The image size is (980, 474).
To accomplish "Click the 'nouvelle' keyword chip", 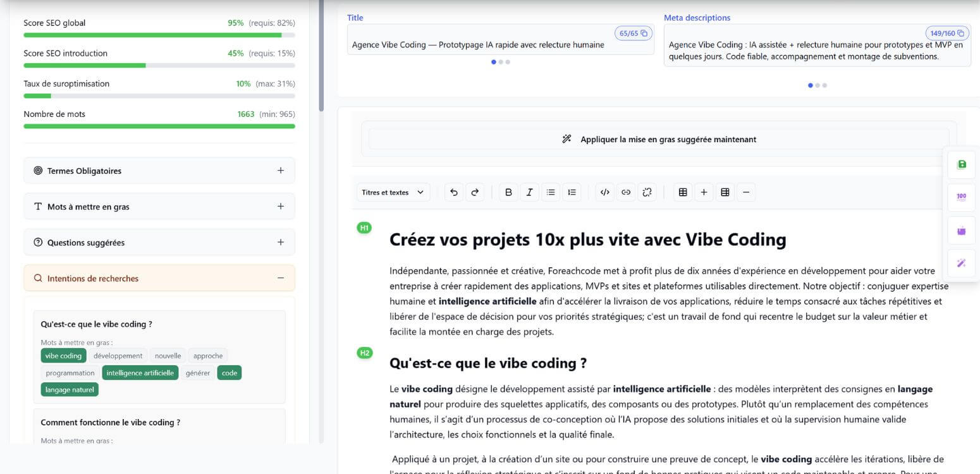I will click(168, 356).
